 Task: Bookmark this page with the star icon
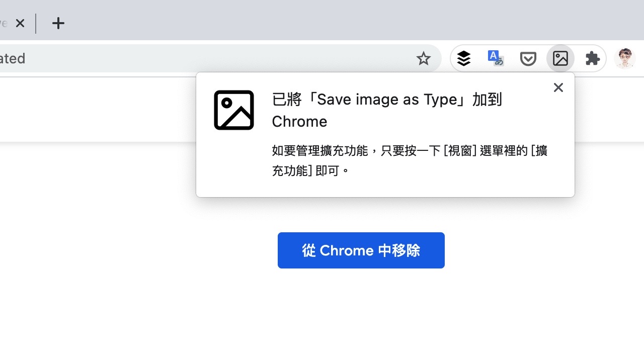tap(424, 59)
